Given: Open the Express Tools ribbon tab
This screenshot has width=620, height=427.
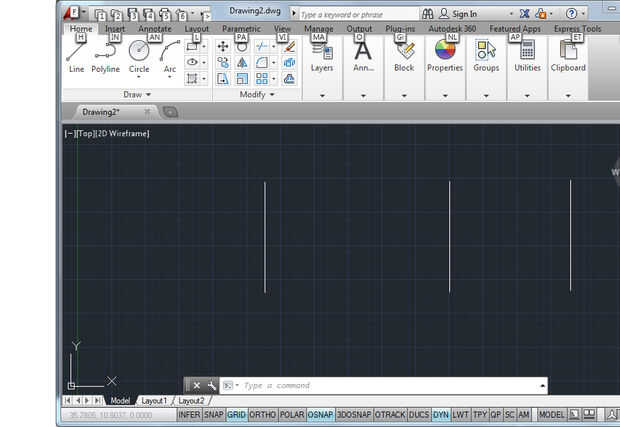Looking at the screenshot, I should pos(577,28).
